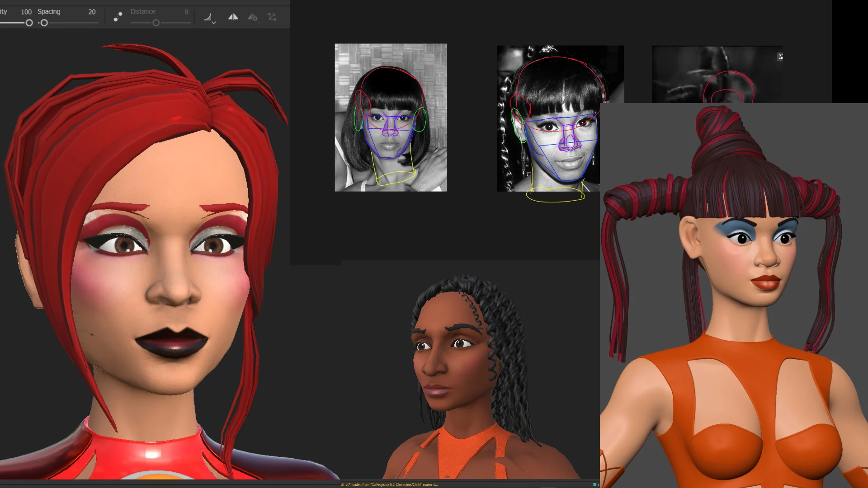868x488 pixels.
Task: Select the bobbed-hair reference photo
Action: 391,117
